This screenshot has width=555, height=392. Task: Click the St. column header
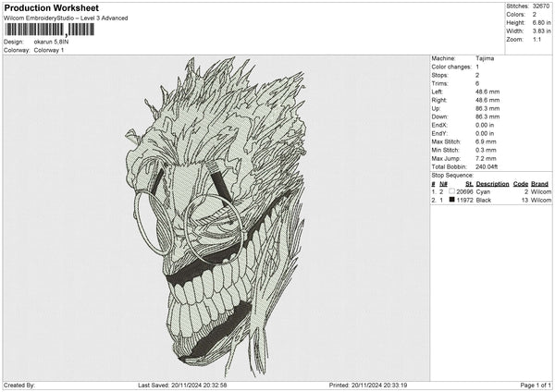pyautogui.click(x=470, y=184)
